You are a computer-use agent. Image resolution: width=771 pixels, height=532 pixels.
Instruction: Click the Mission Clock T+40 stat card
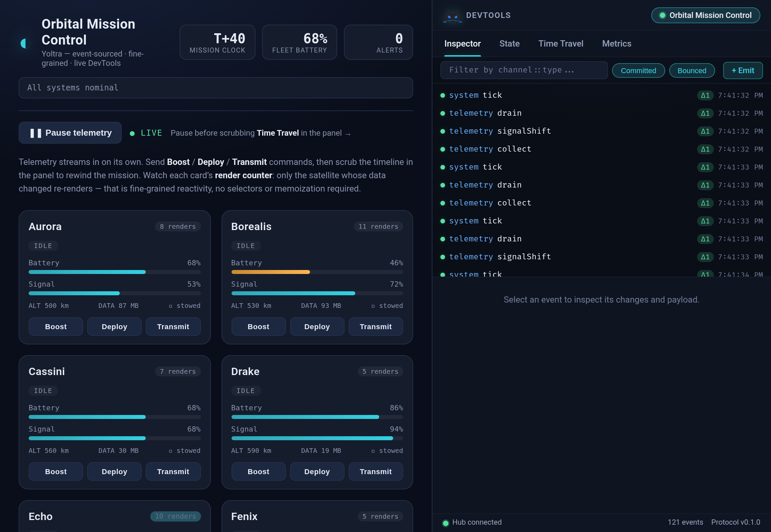[x=218, y=42]
